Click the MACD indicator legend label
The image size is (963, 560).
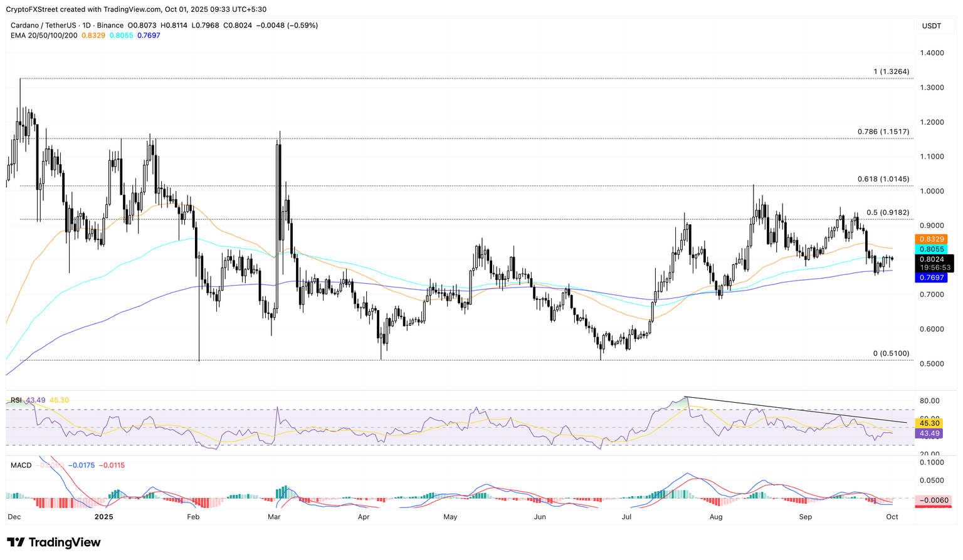[x=21, y=465]
